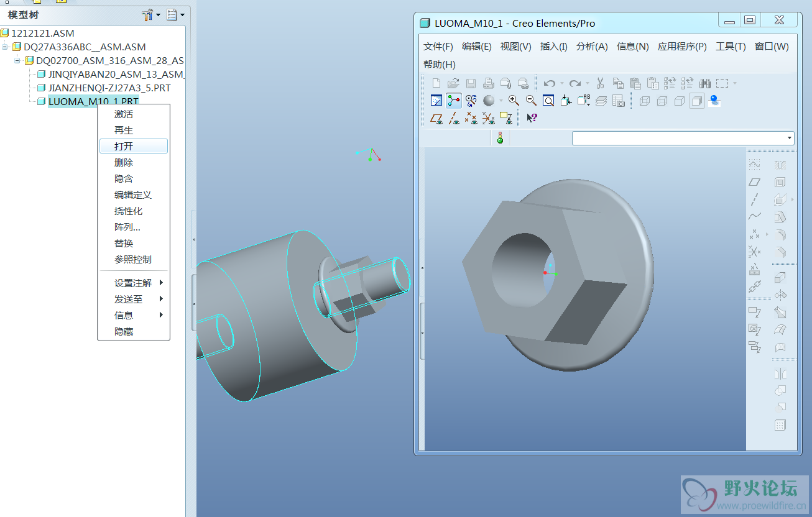Switch to Hidden Line display mode
812x517 pixels.
coord(662,101)
